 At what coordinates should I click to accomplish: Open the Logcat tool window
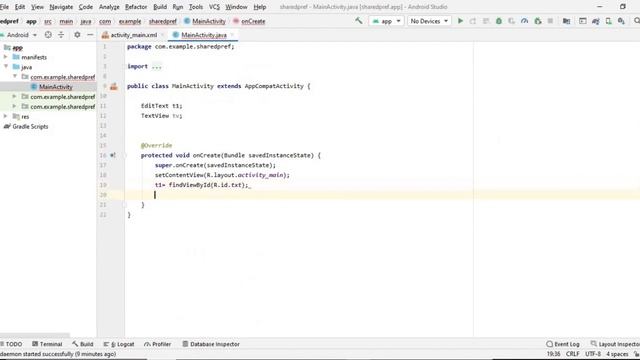click(x=119, y=344)
